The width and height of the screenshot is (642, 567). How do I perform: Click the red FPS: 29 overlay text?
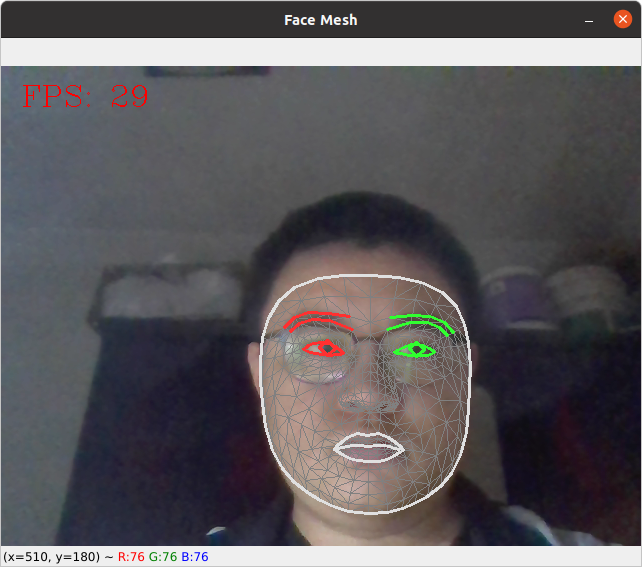[x=85, y=96]
